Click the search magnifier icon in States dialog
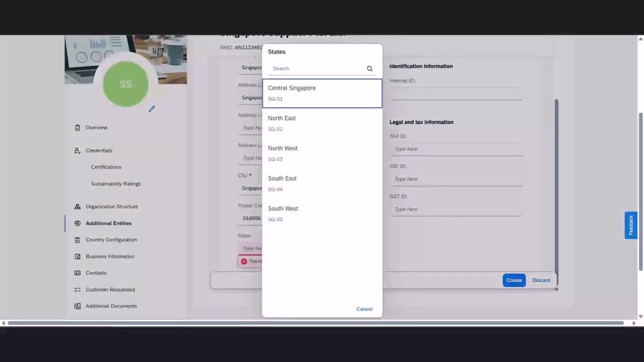644x362 pixels. (x=370, y=68)
